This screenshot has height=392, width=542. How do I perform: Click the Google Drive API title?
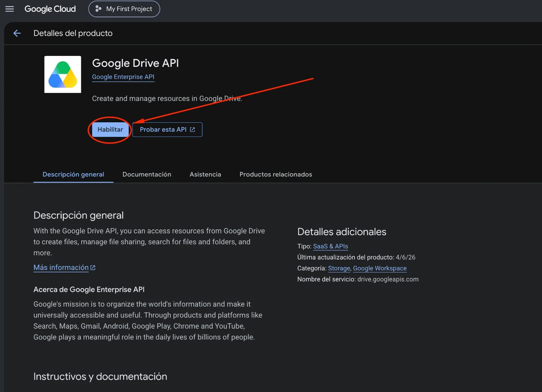click(x=135, y=63)
